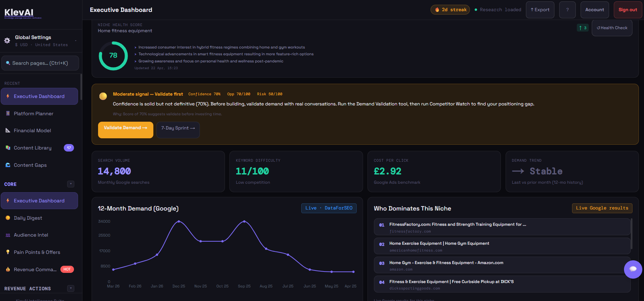Click the niche results list scrollbar
The height and width of the screenshot is (301, 644).
[x=631, y=234]
